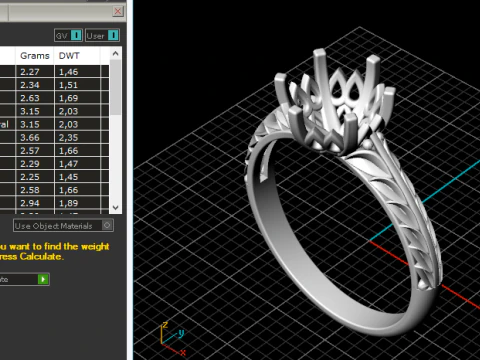Toggle the GV switch

click(x=68, y=35)
